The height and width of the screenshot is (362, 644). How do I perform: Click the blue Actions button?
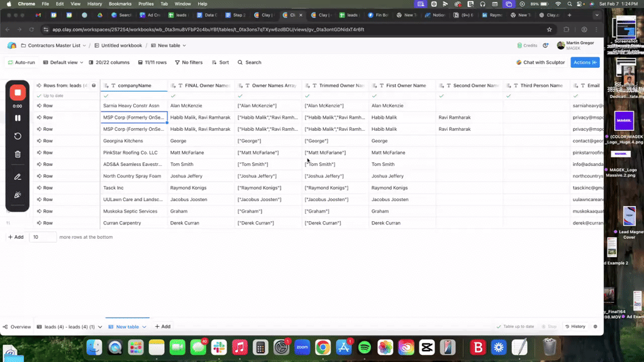pos(584,62)
